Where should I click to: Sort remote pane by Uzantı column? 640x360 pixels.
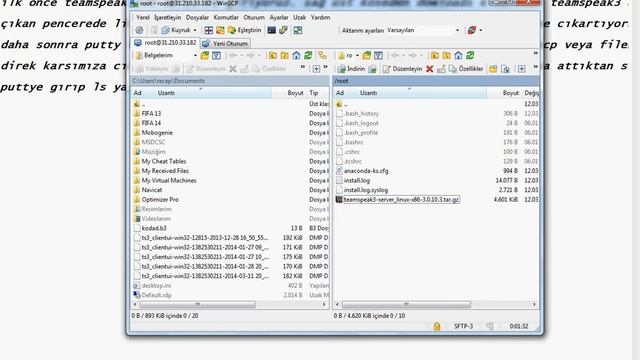click(368, 93)
